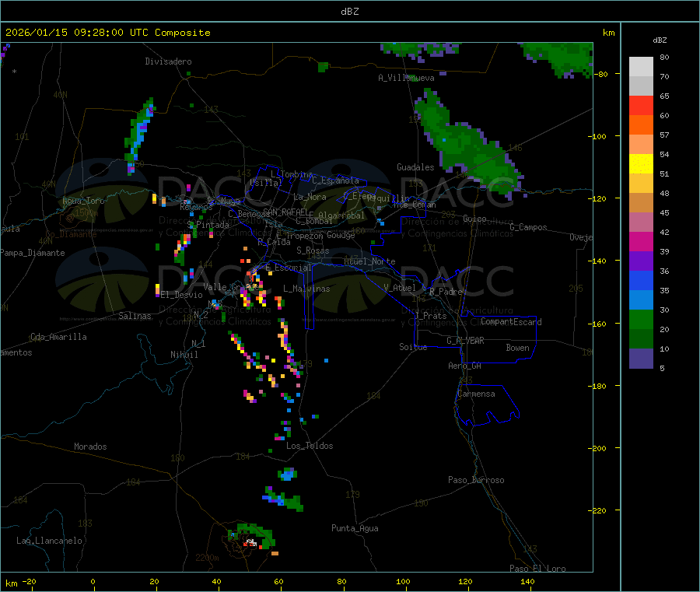Image resolution: width=700 pixels, height=592 pixels.
Task: Click the 'Salinas' map label
Action: (135, 316)
